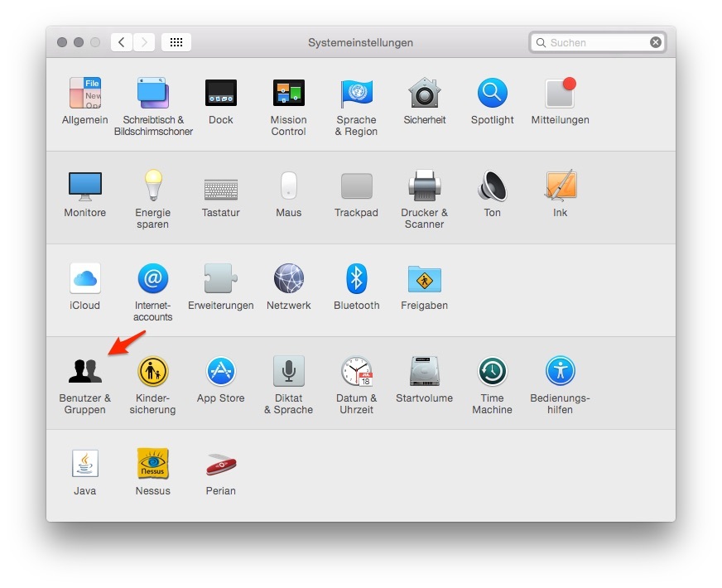Image resolution: width=722 pixels, height=588 pixels.
Task: Open Energie sparen settings
Action: (152, 186)
